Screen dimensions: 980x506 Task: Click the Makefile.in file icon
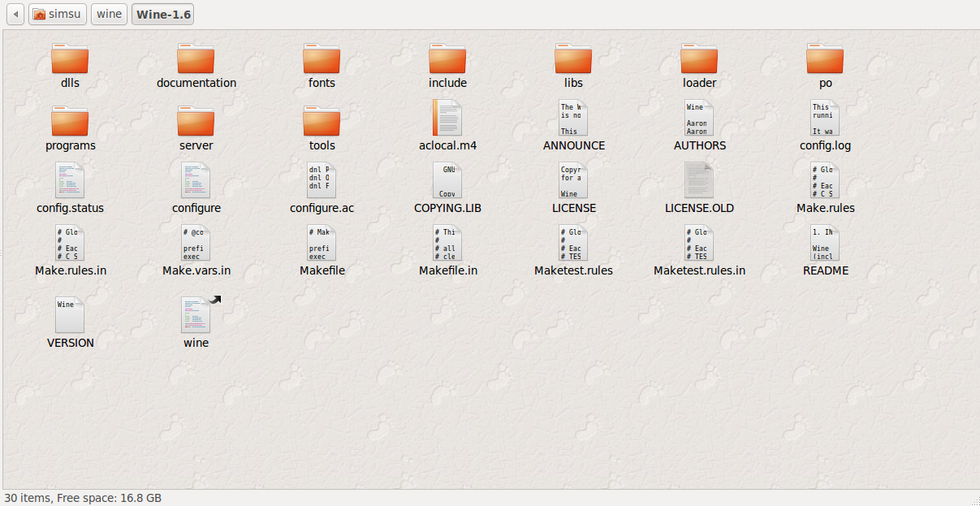tap(447, 243)
